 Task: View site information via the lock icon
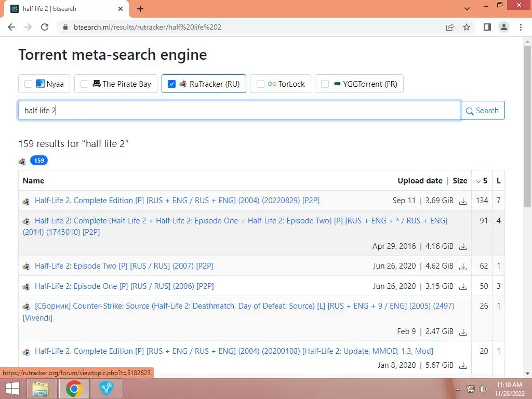[65, 27]
